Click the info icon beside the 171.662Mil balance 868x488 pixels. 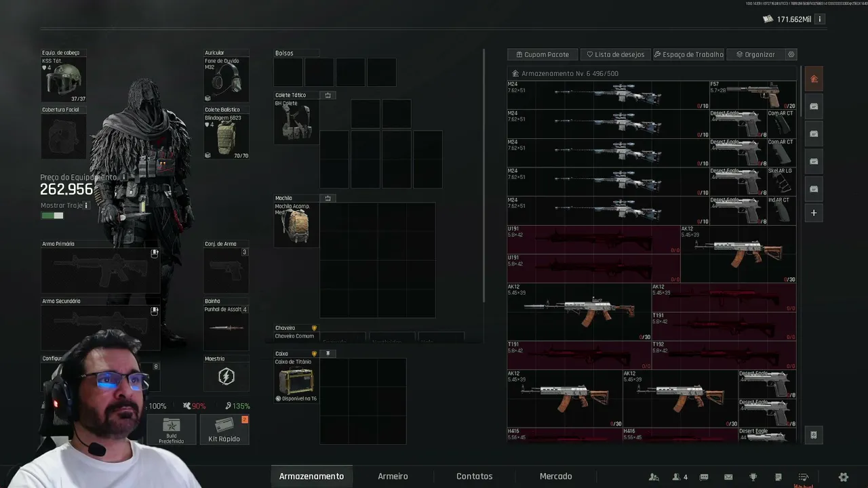(x=820, y=20)
